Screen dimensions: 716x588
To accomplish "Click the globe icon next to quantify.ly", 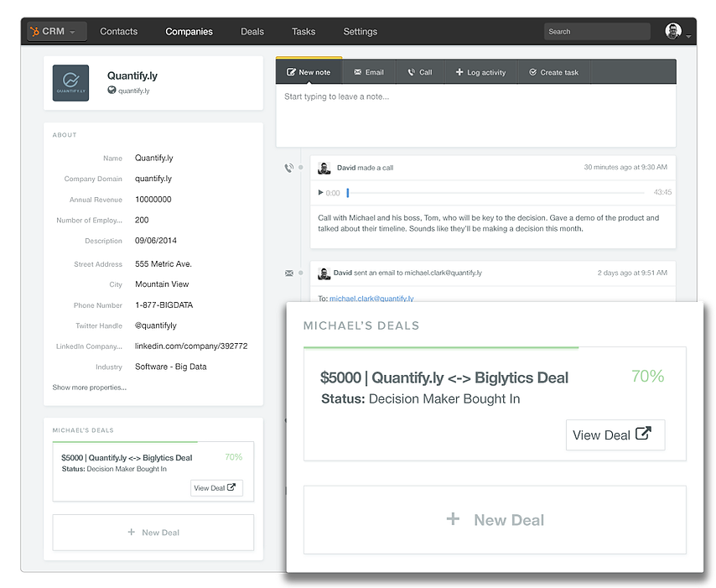I will tap(112, 90).
